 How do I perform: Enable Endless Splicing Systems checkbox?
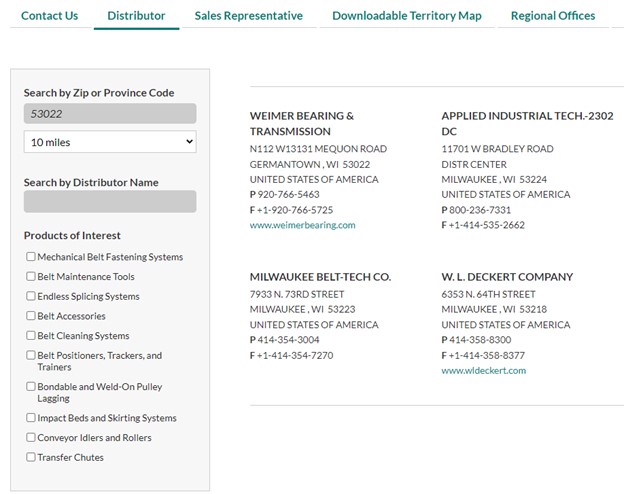(x=31, y=296)
